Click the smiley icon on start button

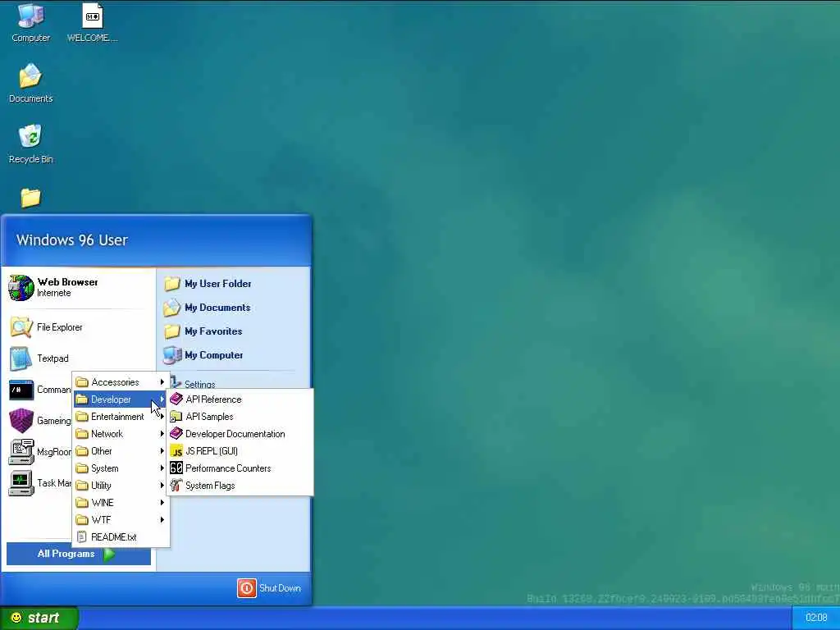16,618
